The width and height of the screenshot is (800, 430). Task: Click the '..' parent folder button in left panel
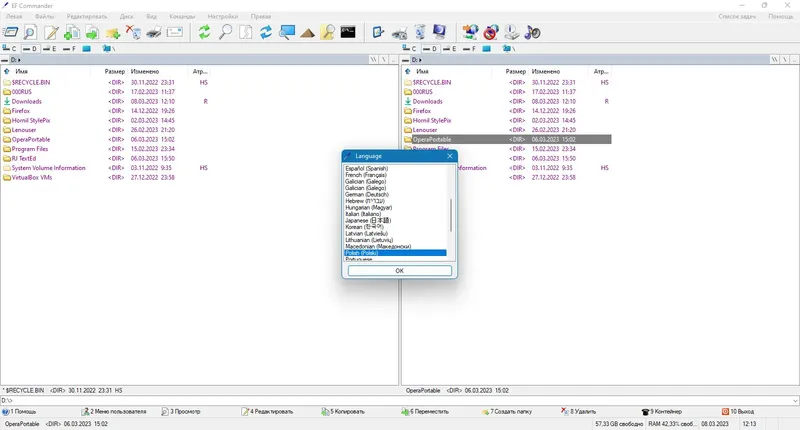coord(393,60)
